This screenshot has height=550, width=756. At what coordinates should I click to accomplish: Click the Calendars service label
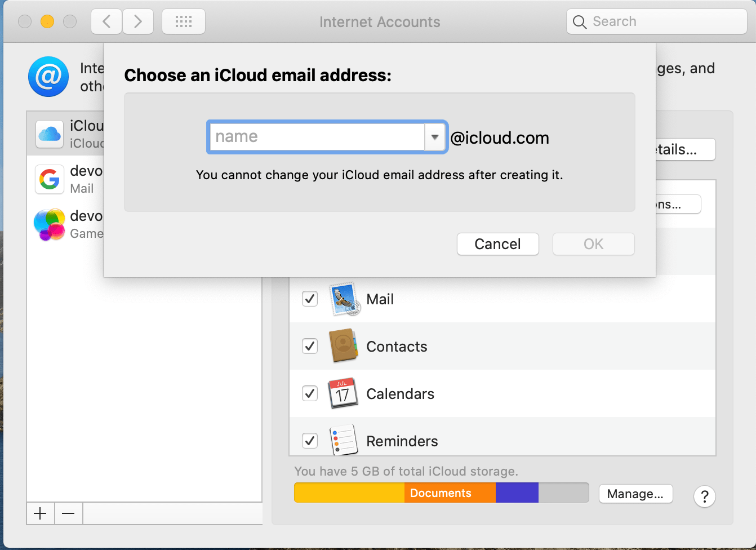pyautogui.click(x=401, y=394)
